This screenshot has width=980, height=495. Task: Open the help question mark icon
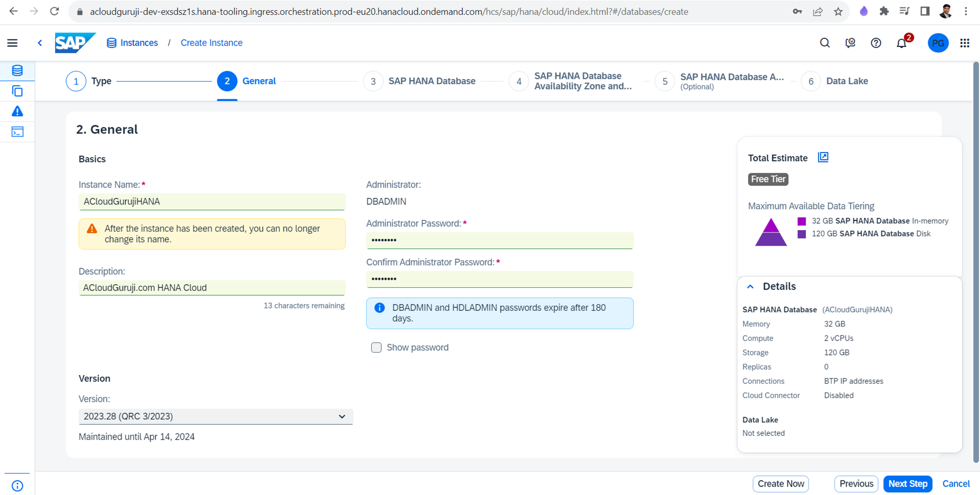click(876, 43)
